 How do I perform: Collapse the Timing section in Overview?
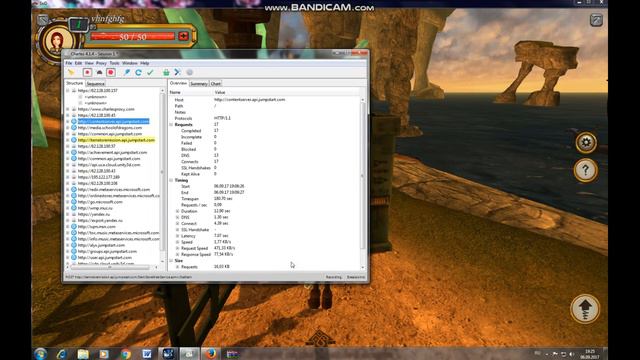point(171,180)
